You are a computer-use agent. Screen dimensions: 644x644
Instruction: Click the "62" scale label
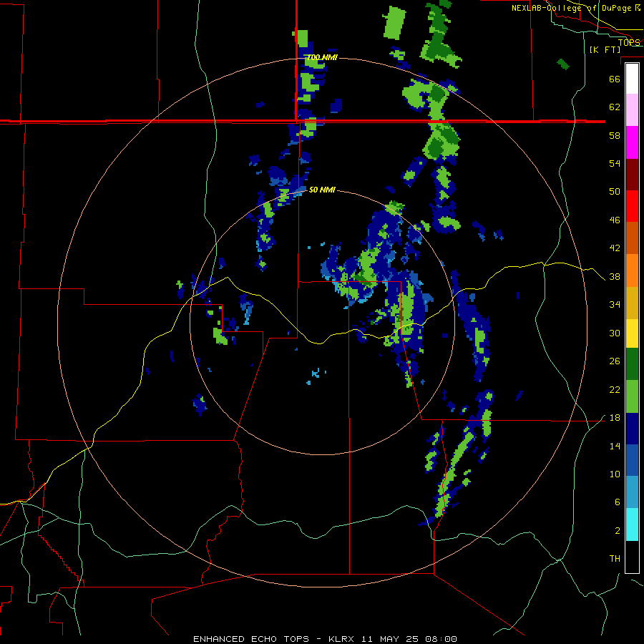coord(615,107)
